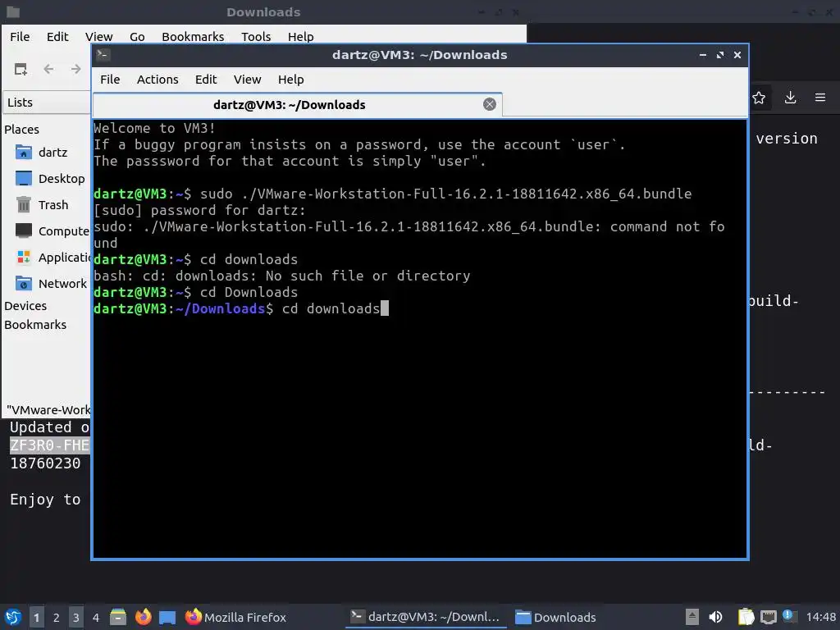
Task: Open Edit menu in Downloads file manager
Action: pyautogui.click(x=57, y=36)
